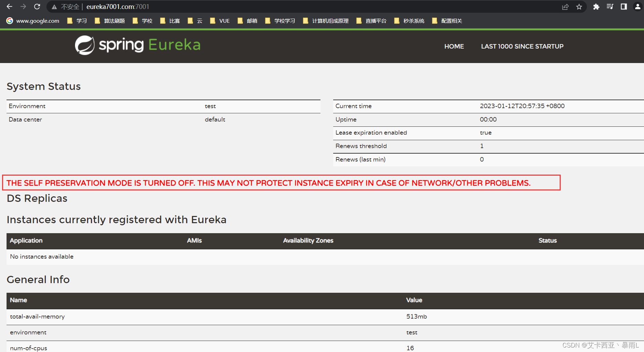Open the 学校学习 bookmark folder
The height and width of the screenshot is (352, 644).
pyautogui.click(x=280, y=21)
